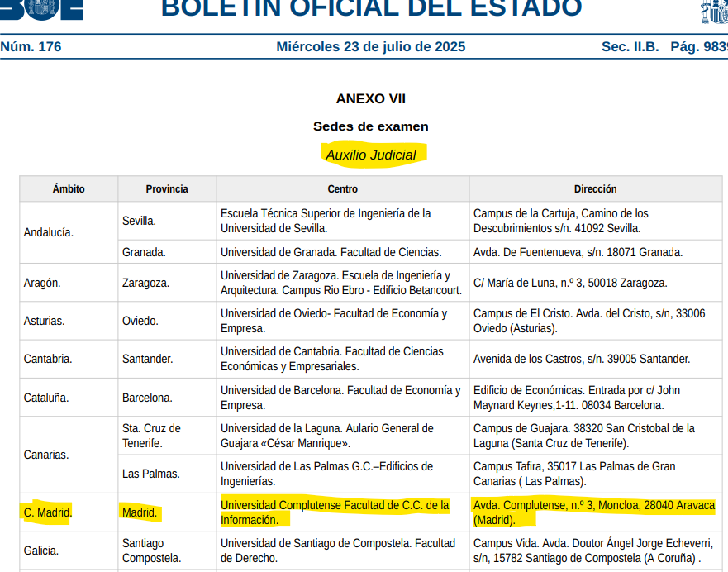Click the date "Miércoles 23 de julio de 2025"
The height and width of the screenshot is (572, 728).
(x=370, y=46)
